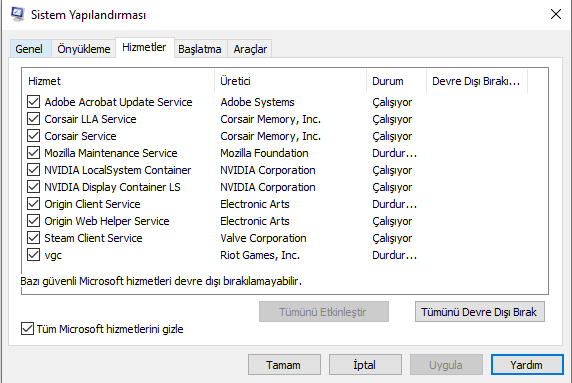Cancel with the İptal button
Image resolution: width=572 pixels, height=383 pixels.
[x=365, y=364]
